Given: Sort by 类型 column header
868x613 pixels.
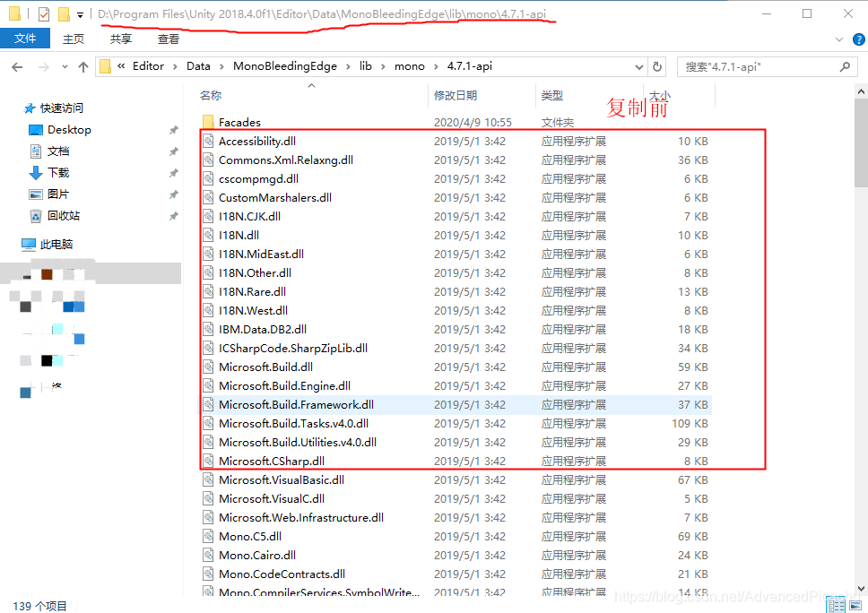Looking at the screenshot, I should [551, 96].
